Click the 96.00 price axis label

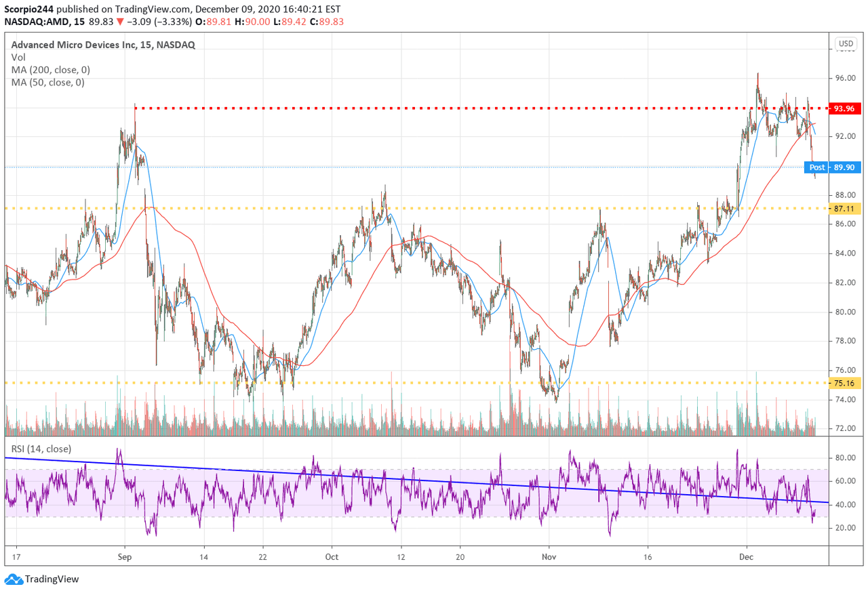[x=846, y=79]
